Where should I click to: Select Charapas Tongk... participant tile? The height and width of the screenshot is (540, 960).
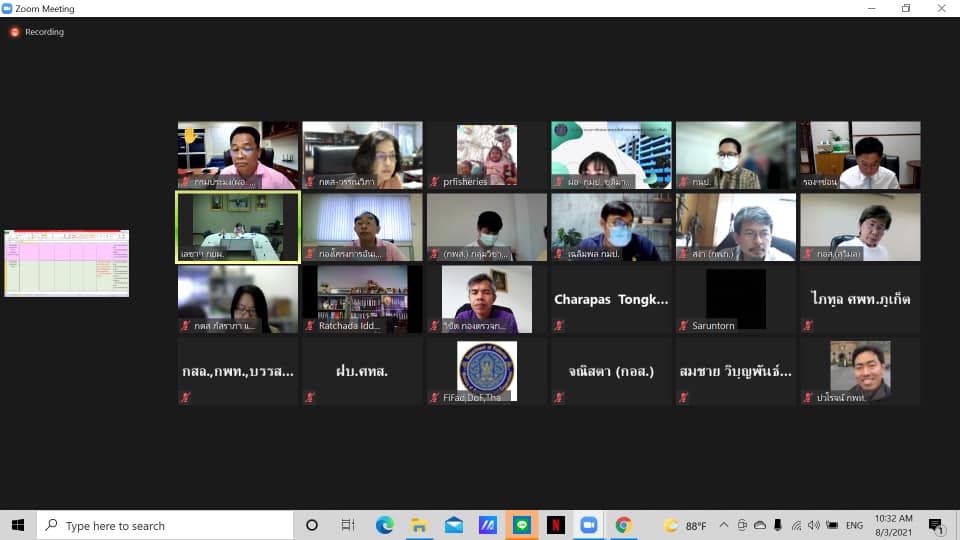[x=611, y=299]
